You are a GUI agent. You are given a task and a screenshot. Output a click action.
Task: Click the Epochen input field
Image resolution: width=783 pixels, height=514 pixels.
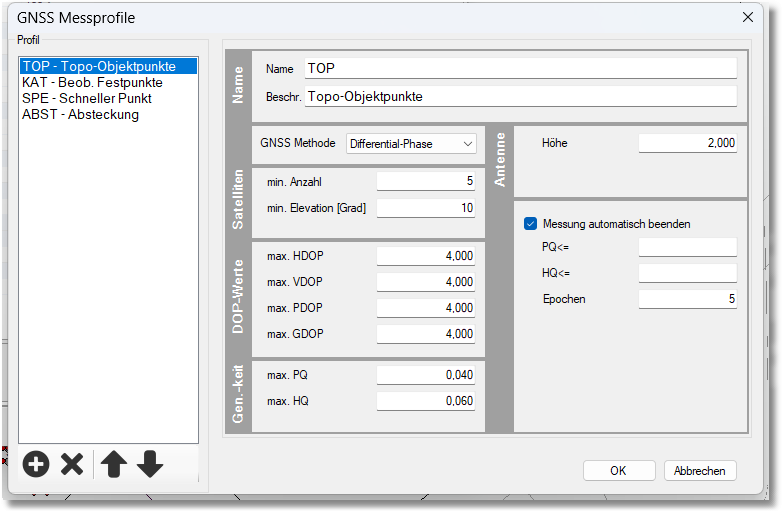click(x=687, y=299)
